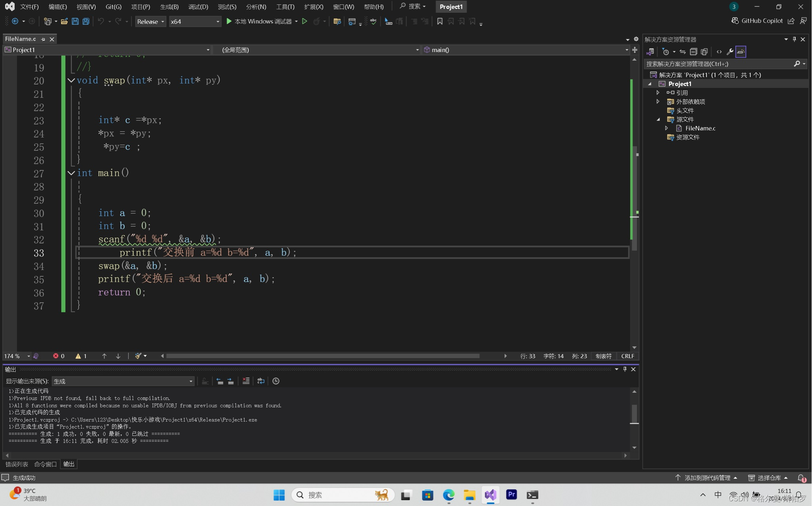This screenshot has width=812, height=506.
Task: Toggle word wrap in the output panel
Action: (x=261, y=381)
